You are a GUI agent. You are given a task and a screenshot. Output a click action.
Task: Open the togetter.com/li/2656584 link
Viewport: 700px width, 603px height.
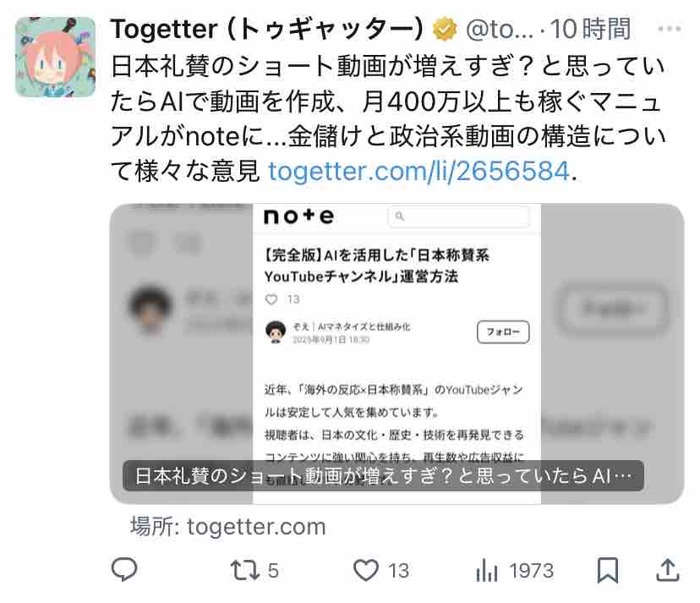[418, 171]
